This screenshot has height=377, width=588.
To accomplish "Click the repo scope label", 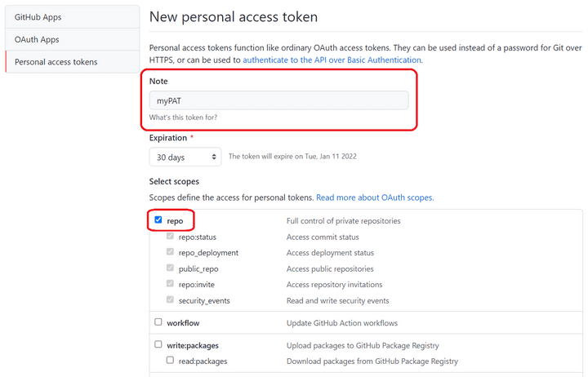I will (x=175, y=220).
